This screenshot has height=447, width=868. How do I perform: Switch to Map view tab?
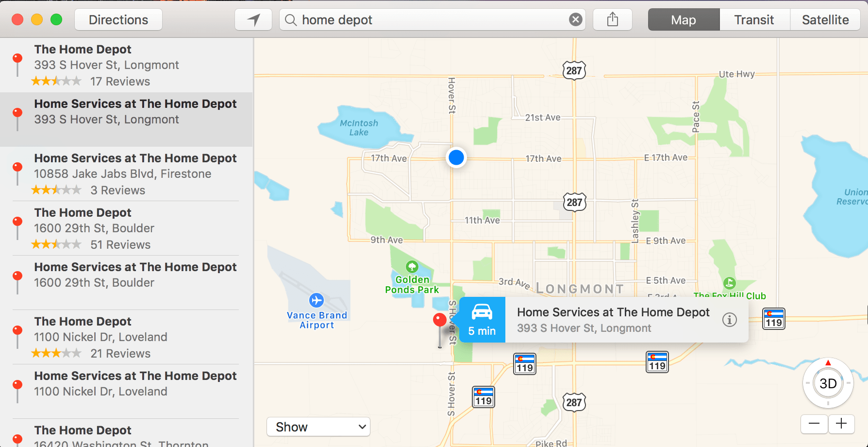coord(684,20)
